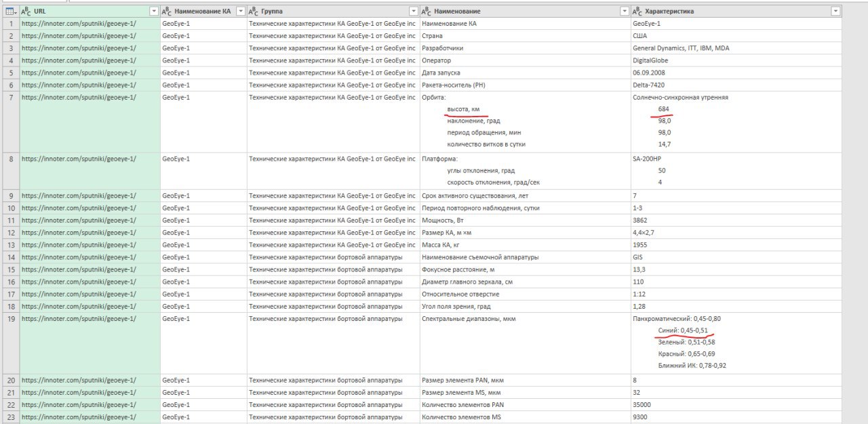
Task: Click the Угол поля зрения, град cell
Action: point(524,306)
